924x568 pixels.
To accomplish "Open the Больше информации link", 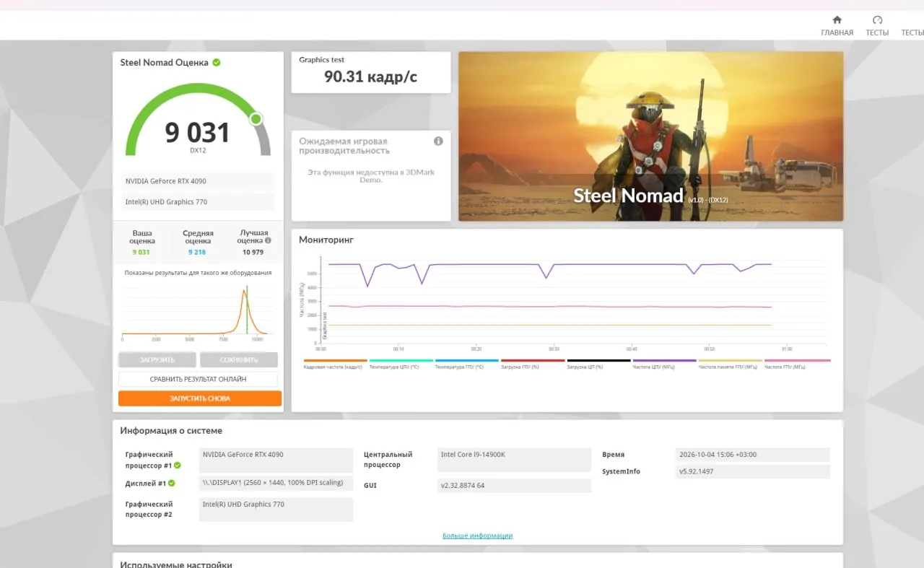I will (477, 536).
